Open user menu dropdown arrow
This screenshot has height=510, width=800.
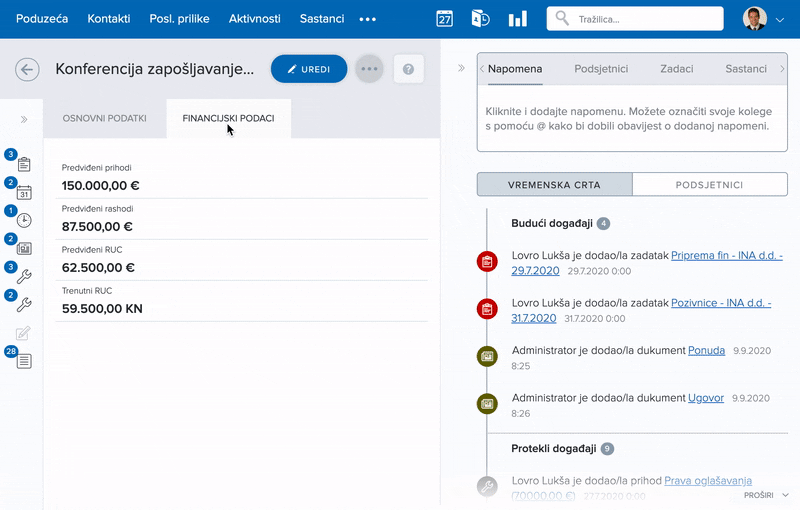click(x=780, y=20)
